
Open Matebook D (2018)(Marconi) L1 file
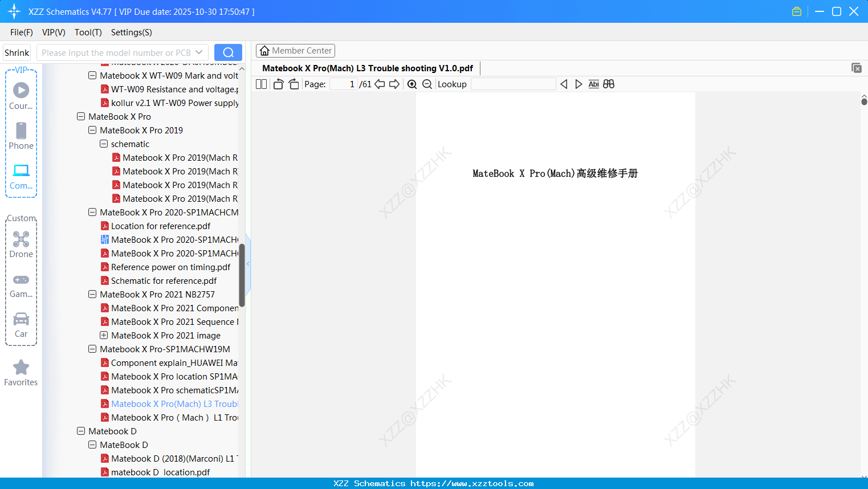pos(170,458)
